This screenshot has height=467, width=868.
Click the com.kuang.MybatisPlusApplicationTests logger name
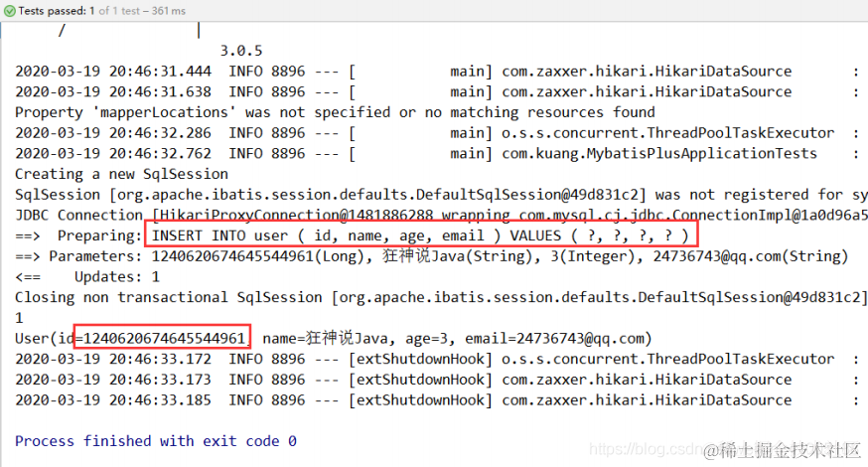658,153
